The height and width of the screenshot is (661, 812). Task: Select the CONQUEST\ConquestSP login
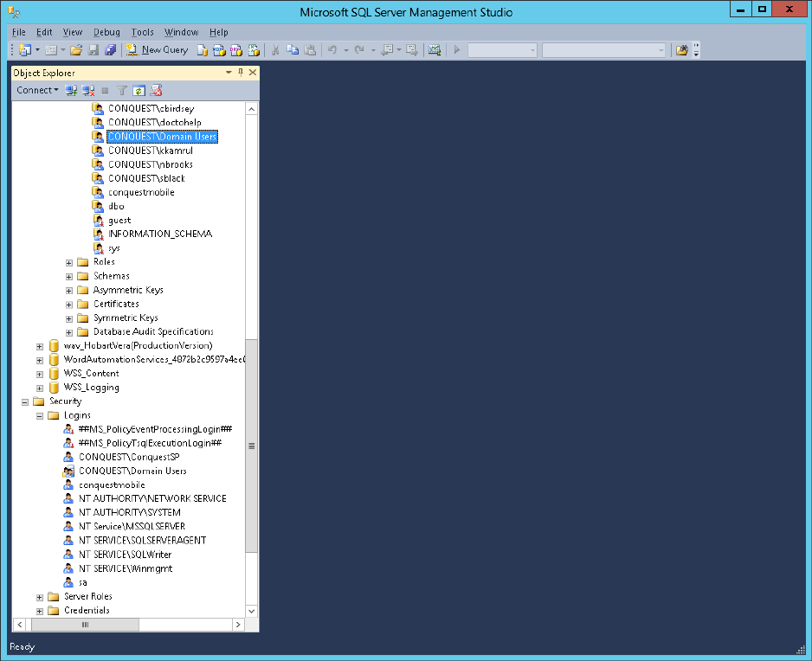129,457
